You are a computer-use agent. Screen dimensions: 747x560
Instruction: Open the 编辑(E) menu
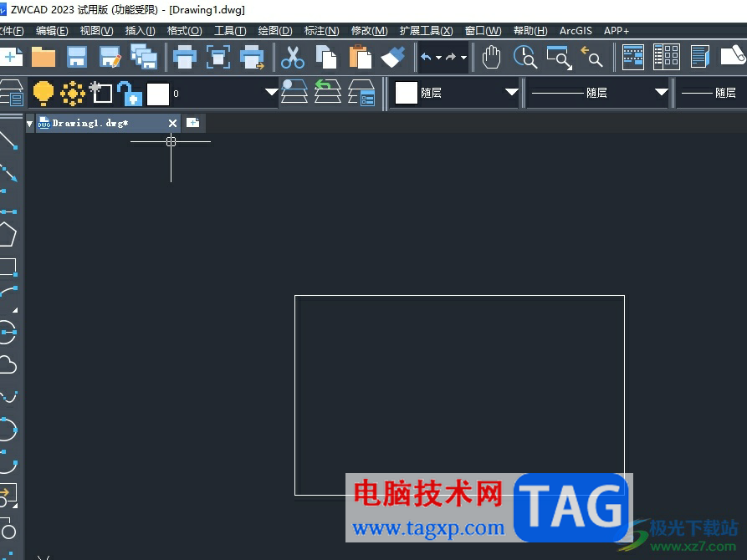pyautogui.click(x=52, y=31)
